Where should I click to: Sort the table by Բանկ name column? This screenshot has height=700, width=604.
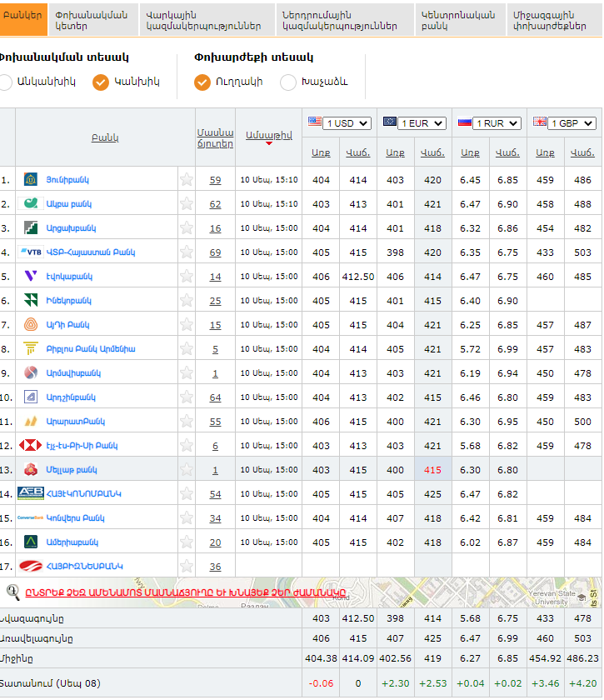105,137
